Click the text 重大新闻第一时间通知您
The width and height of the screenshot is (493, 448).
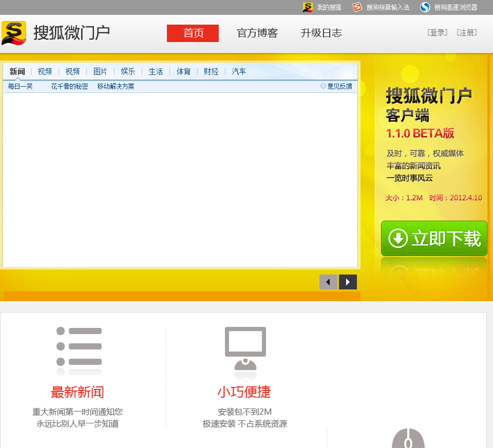78,412
